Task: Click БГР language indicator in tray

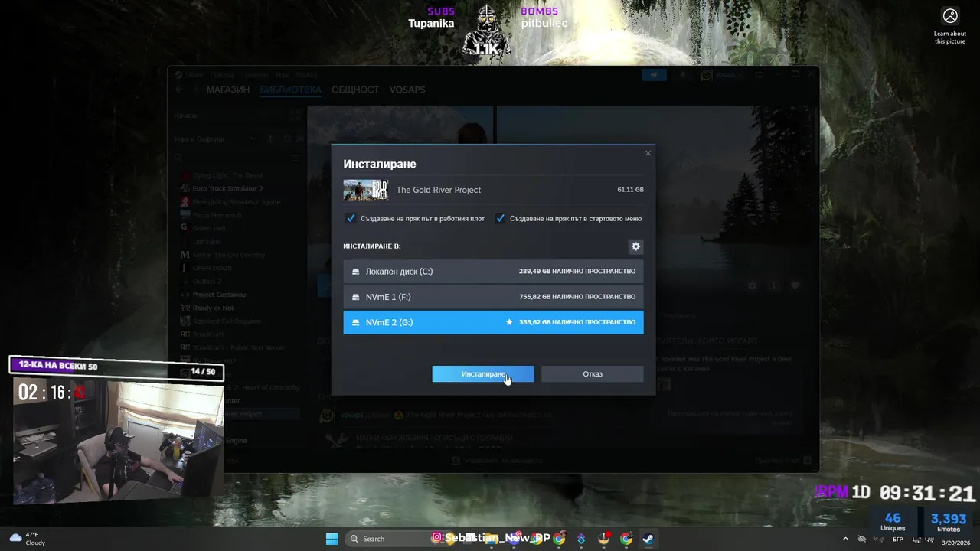Action: pos(897,539)
